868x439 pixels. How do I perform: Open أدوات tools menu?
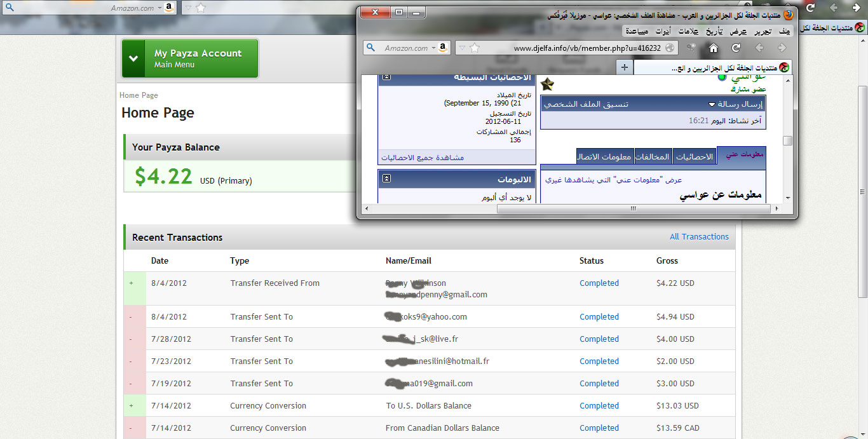tap(663, 31)
